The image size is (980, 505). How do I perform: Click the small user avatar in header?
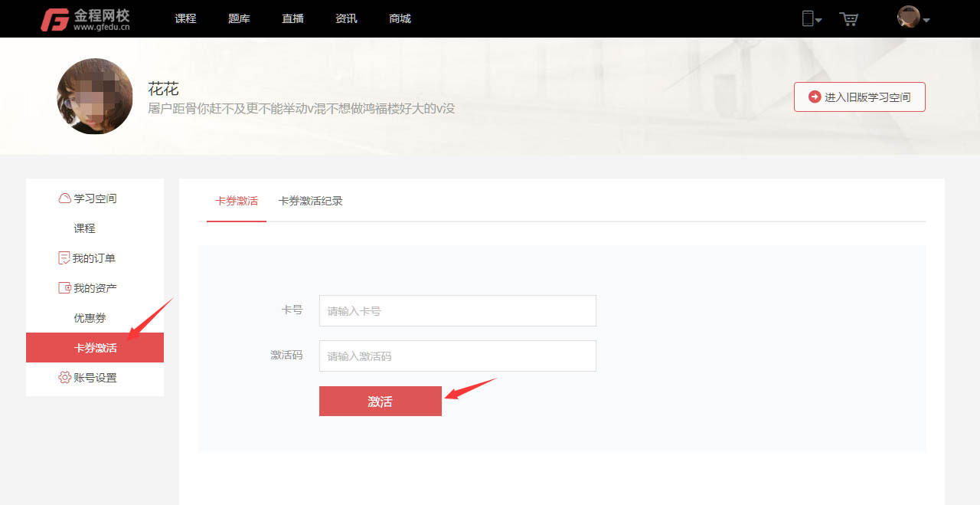pos(908,18)
